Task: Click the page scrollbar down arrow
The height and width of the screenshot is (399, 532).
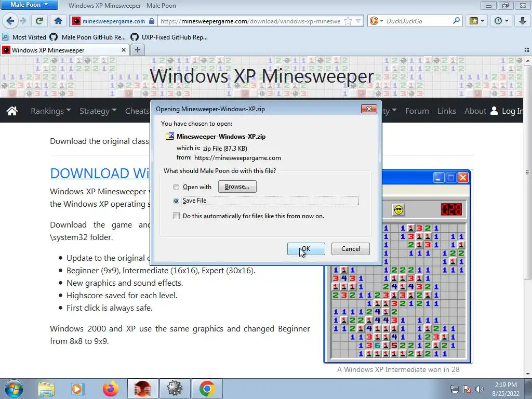Action: tap(528, 374)
